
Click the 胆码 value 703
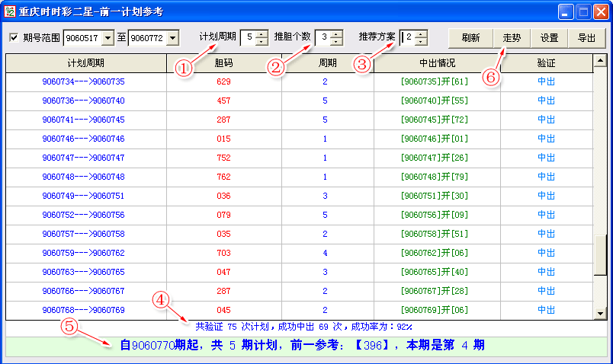pyautogui.click(x=223, y=253)
